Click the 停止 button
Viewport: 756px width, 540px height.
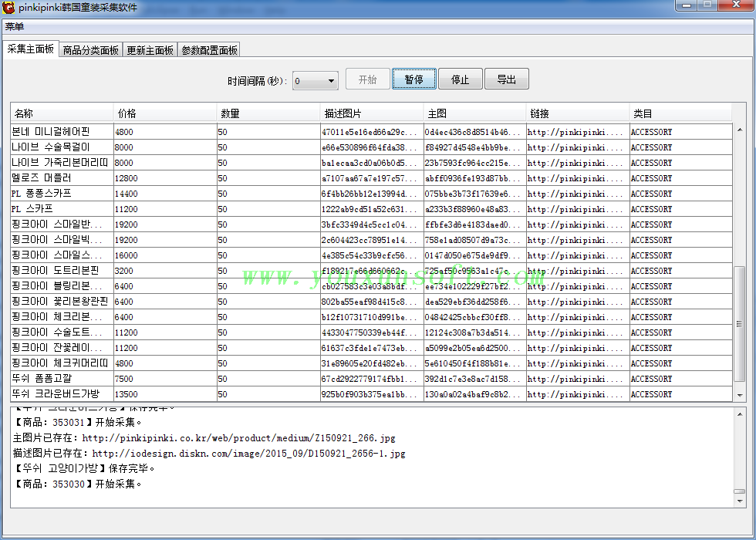(460, 79)
